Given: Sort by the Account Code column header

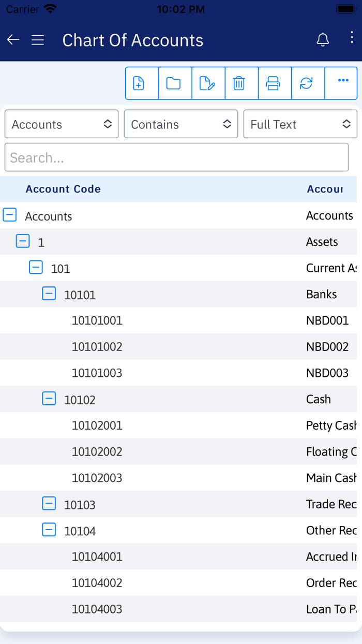Looking at the screenshot, I should [x=63, y=189].
